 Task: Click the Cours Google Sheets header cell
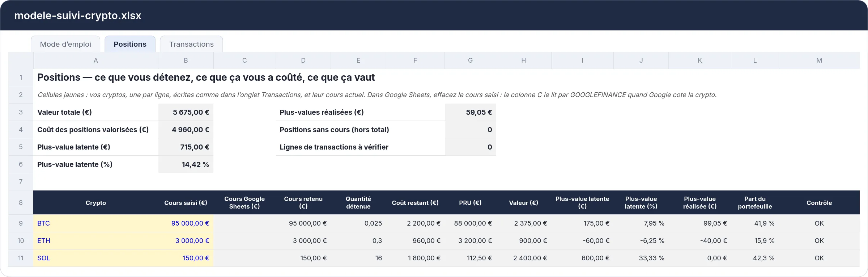coord(244,203)
